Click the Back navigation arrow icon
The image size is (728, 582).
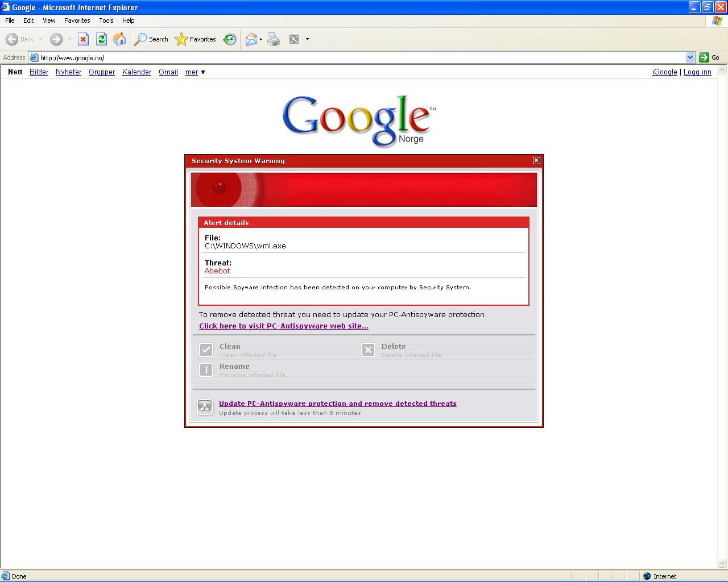tap(12, 39)
